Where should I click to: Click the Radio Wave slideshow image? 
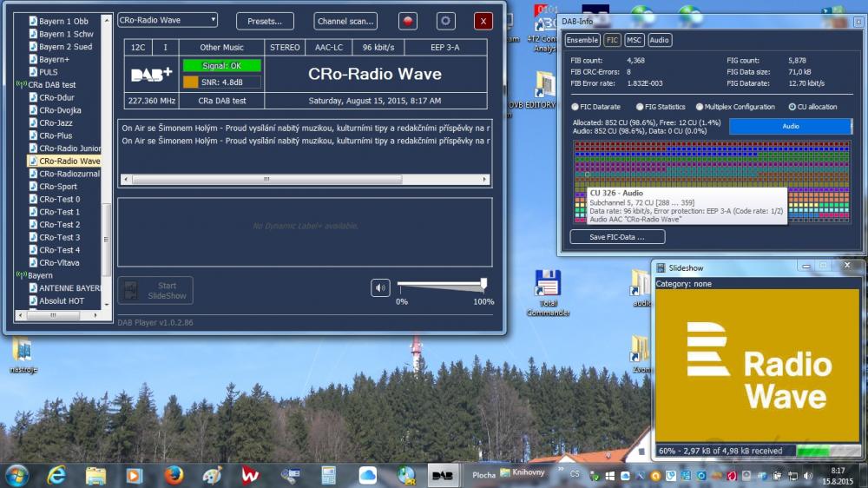[757, 365]
